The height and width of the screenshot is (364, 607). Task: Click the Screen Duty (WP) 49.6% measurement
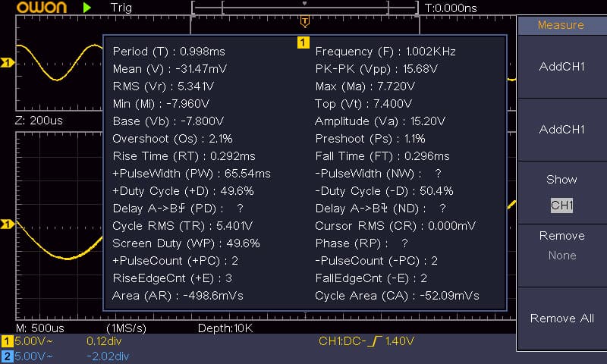(x=186, y=243)
